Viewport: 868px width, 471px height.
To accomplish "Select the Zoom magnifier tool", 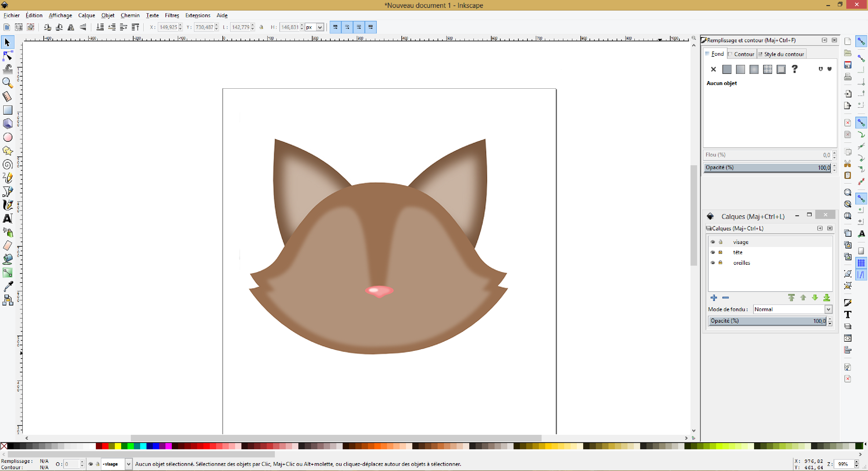I will tap(8, 83).
